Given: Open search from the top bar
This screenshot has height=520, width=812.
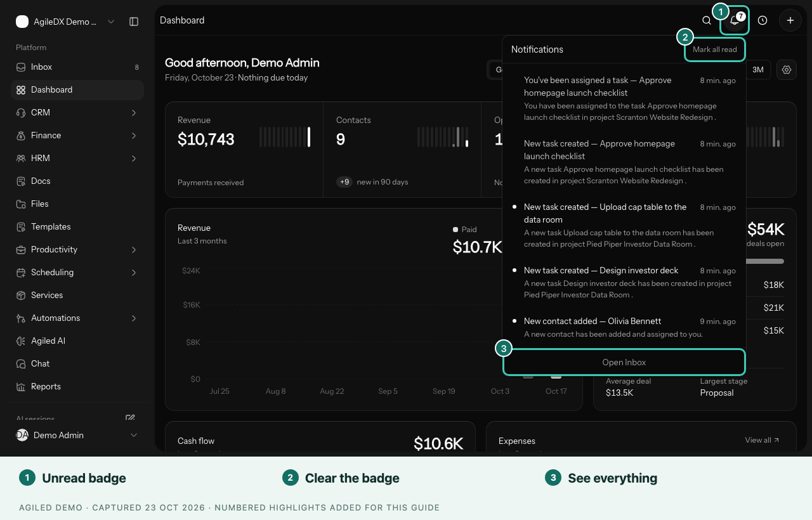Looking at the screenshot, I should click(x=707, y=20).
